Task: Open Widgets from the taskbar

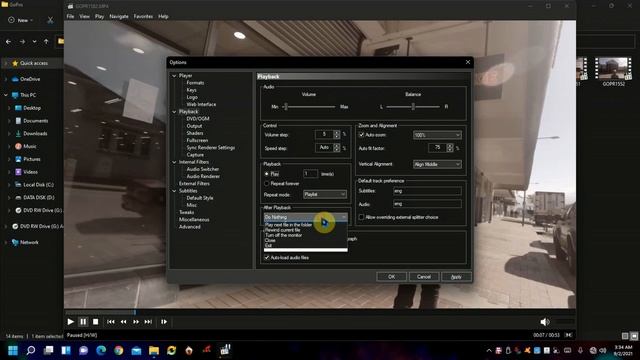Action: coord(66,350)
